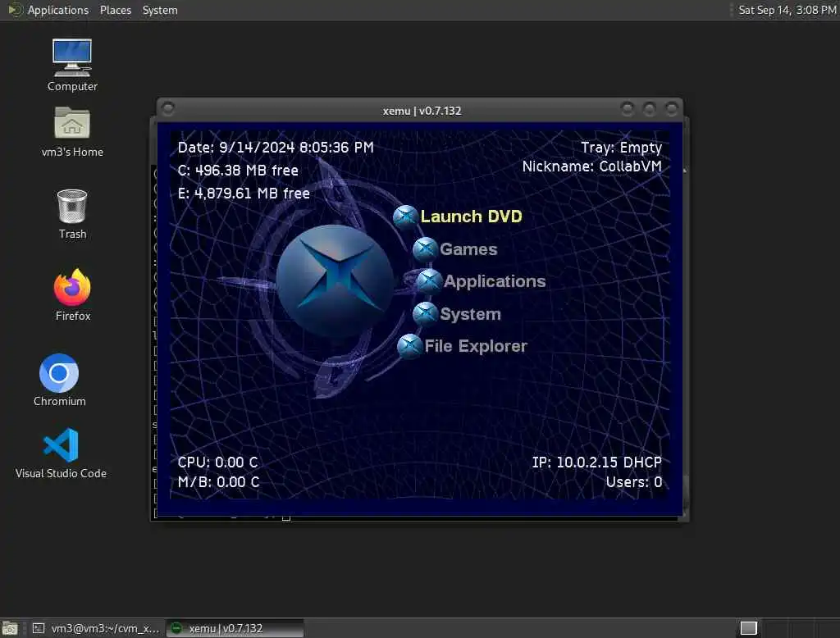
Task: Open vm3's Home folder icon
Action: (x=72, y=131)
